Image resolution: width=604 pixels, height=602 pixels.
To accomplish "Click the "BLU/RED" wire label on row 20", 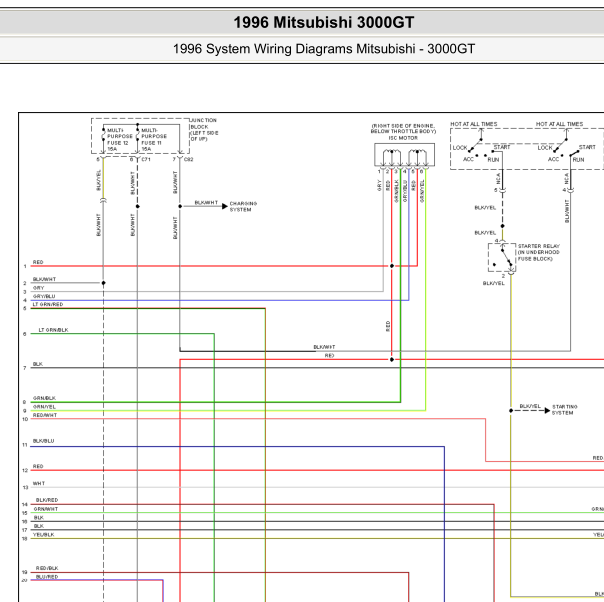I will (x=47, y=577).
